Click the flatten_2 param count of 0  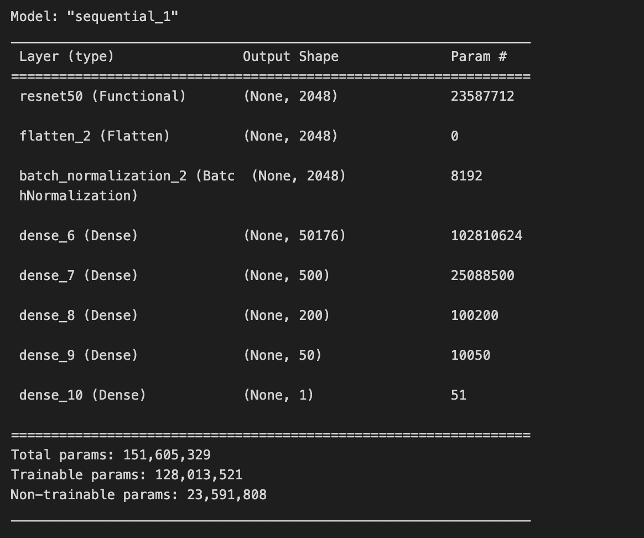455,136
